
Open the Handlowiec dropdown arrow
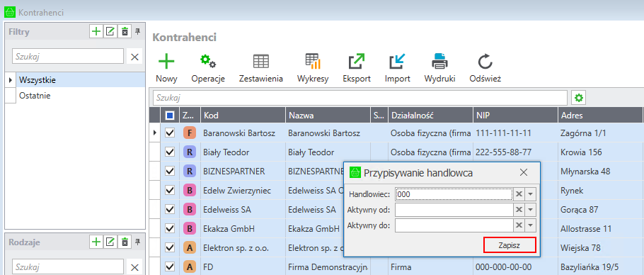(x=531, y=194)
